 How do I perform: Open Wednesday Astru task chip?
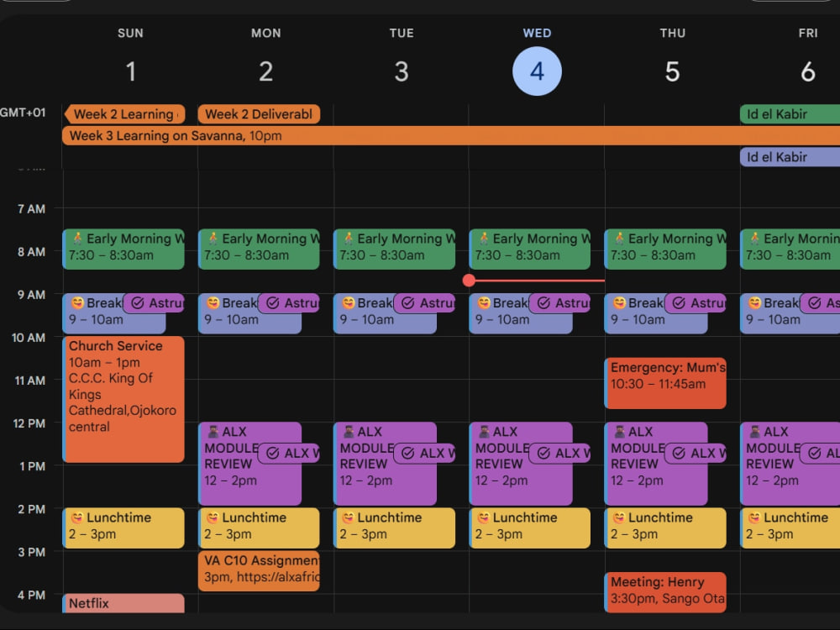[x=560, y=303]
